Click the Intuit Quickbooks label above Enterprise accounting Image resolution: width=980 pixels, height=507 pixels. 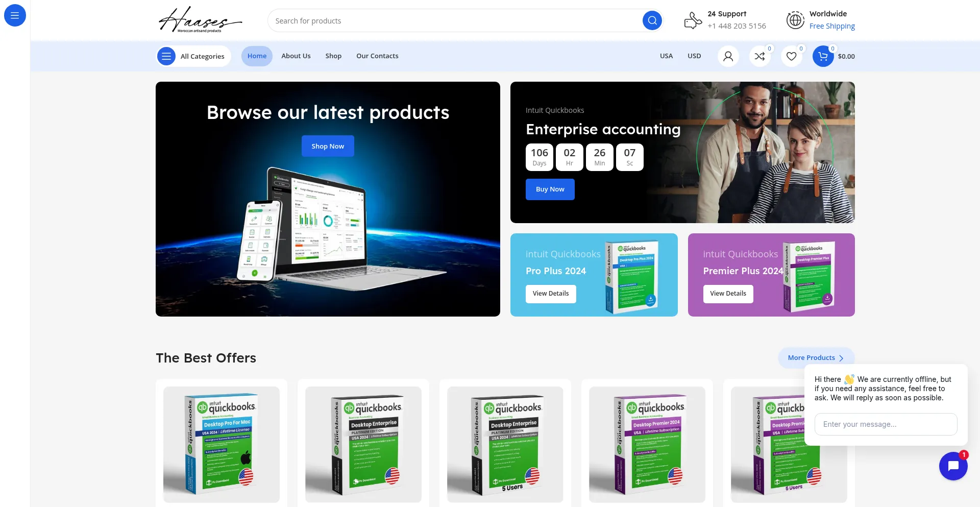tap(554, 110)
